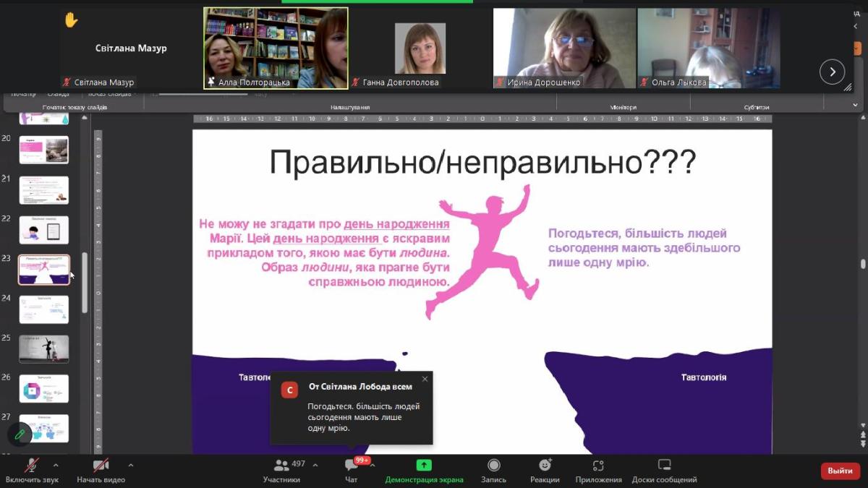The image size is (868, 488).
Task: Click the green annotation pen icon
Action: point(20,434)
